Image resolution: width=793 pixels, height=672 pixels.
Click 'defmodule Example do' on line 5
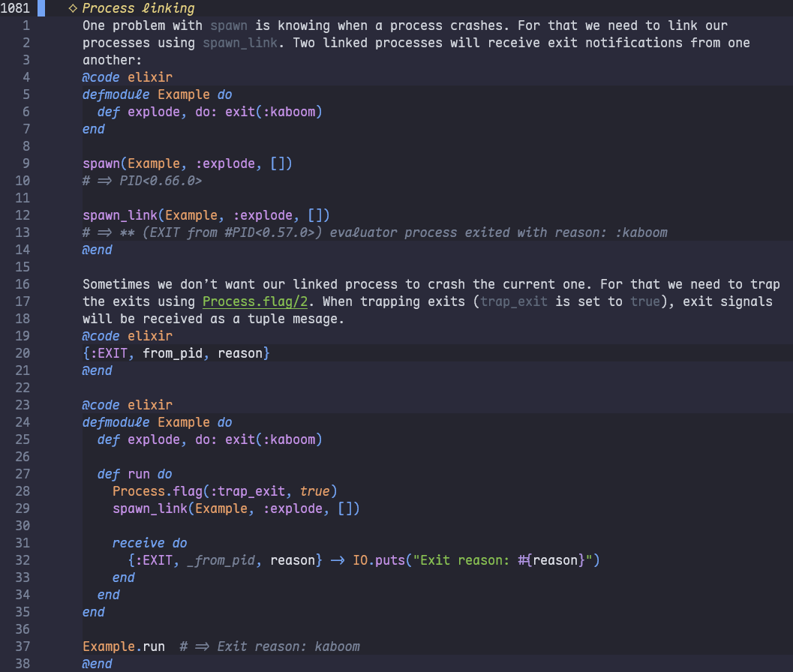pos(158,94)
